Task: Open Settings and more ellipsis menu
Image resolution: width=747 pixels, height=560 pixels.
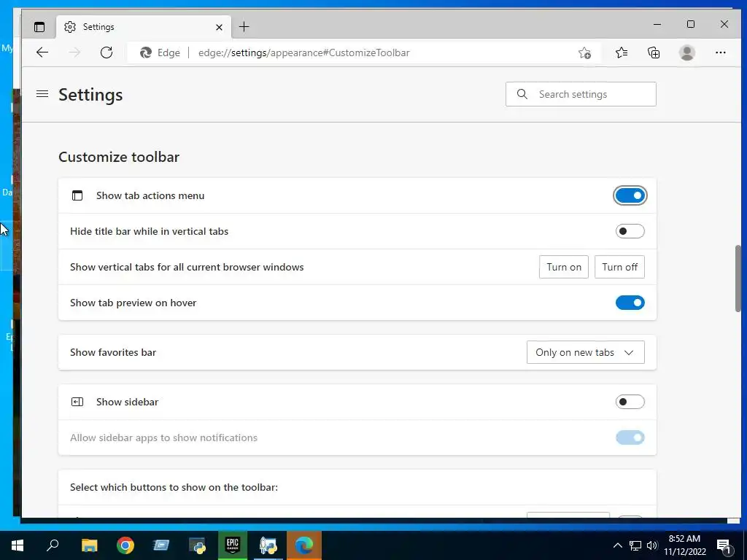Action: [720, 52]
